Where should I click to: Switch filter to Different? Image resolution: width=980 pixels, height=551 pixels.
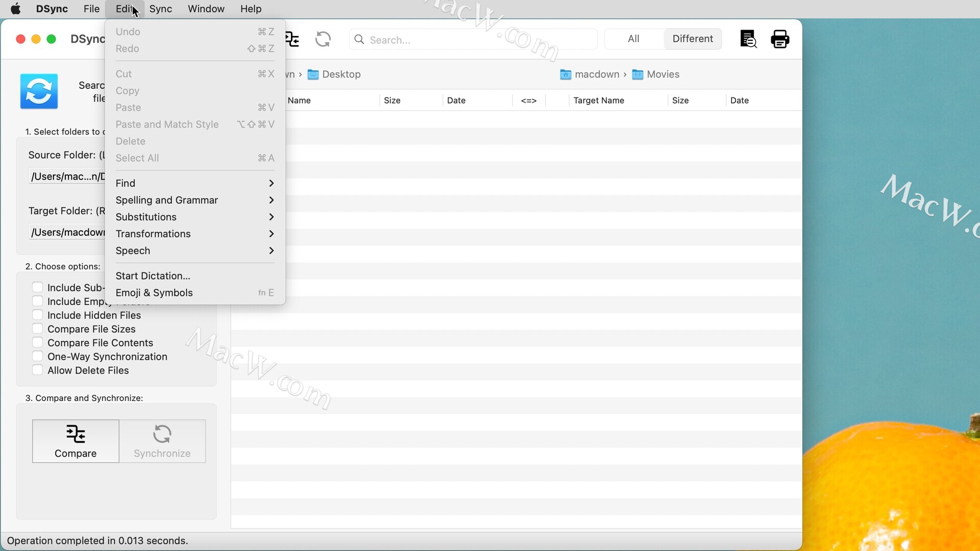693,39
